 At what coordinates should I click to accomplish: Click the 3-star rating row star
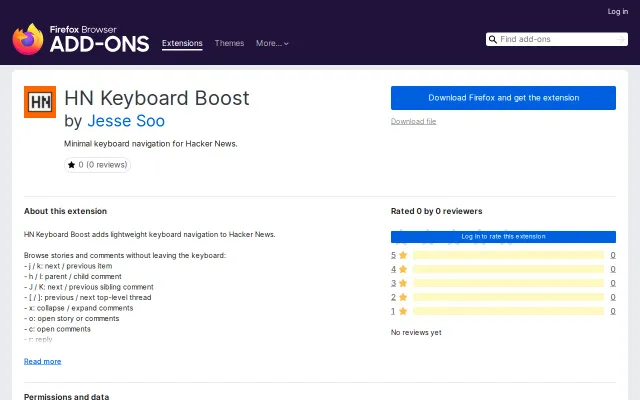[403, 283]
